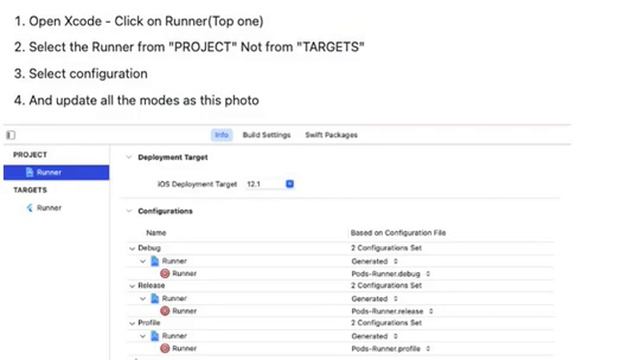Image resolution: width=640 pixels, height=360 pixels.
Task: Click '2 Configurations Set' in Profile row
Action: click(386, 323)
